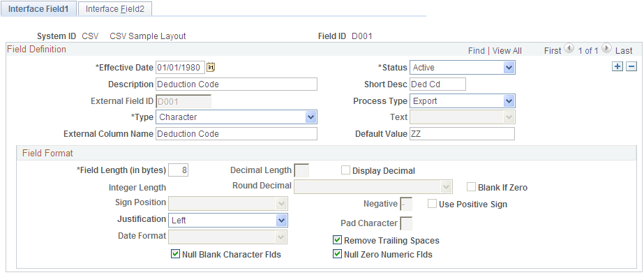Click the Negative sign input box
The width and height of the screenshot is (644, 275).
(406, 204)
